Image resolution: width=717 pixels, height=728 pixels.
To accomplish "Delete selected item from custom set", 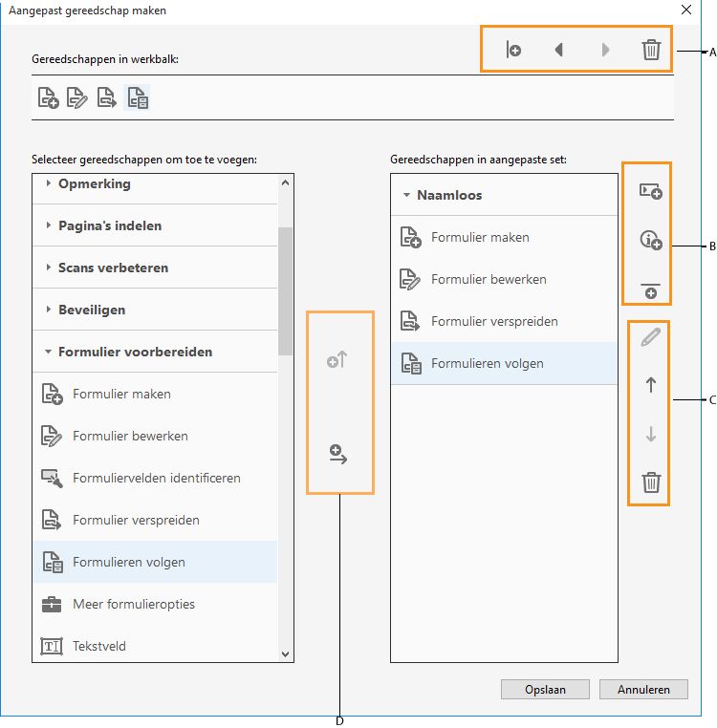I will (651, 482).
